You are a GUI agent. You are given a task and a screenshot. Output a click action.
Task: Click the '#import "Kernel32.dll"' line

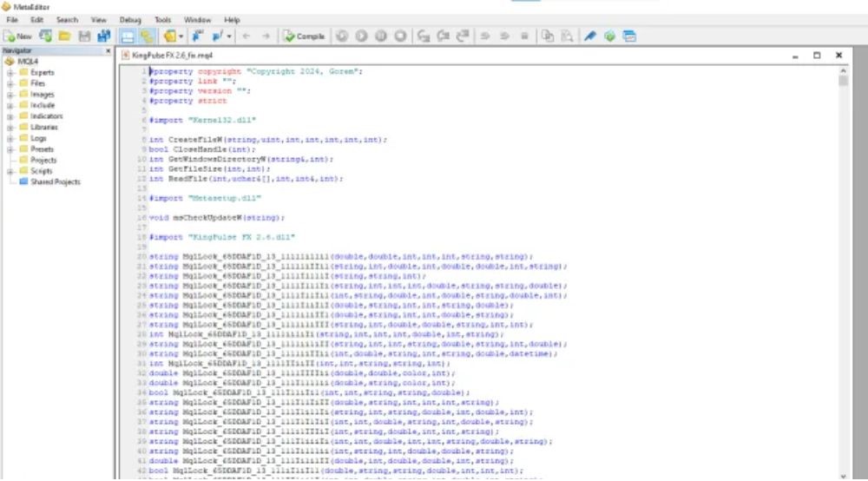pos(202,120)
